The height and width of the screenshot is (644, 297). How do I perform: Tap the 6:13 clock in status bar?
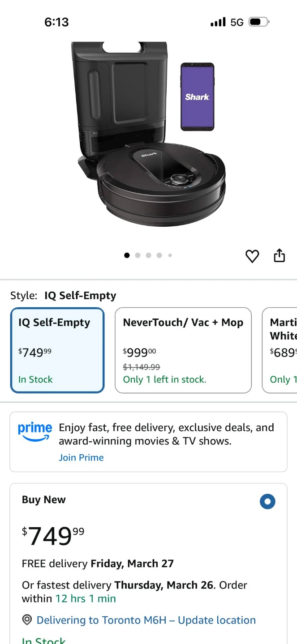point(56,22)
